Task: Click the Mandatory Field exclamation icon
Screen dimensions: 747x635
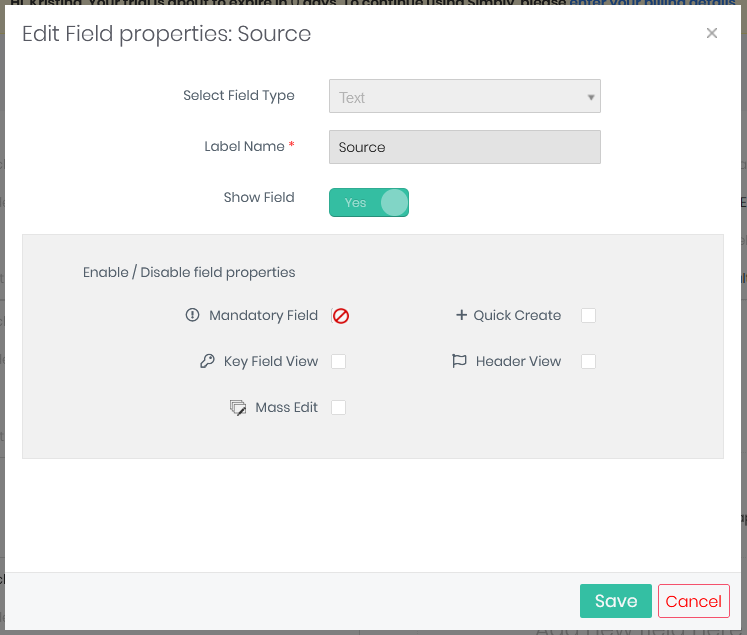Action: pyautogui.click(x=193, y=315)
